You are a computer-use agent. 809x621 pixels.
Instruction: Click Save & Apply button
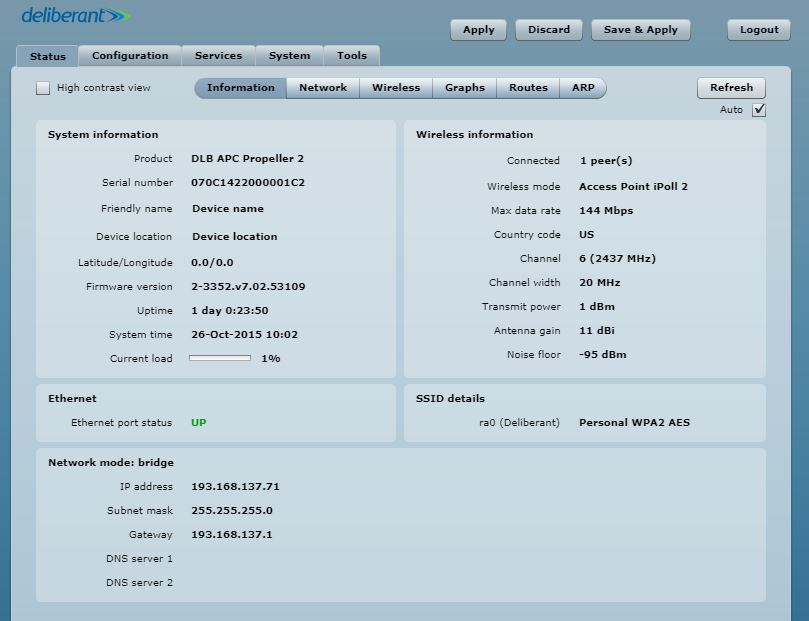640,30
